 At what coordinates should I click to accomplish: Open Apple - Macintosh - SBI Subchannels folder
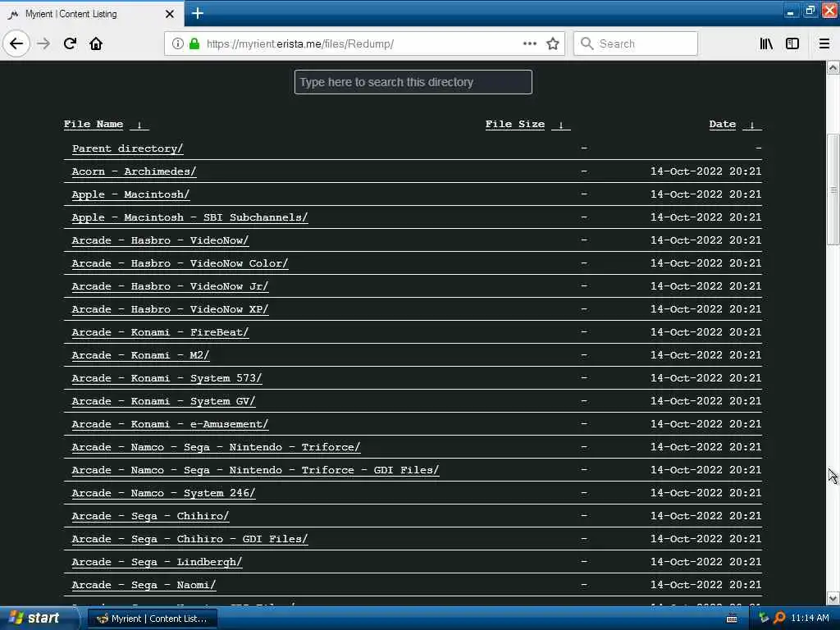[x=189, y=217]
